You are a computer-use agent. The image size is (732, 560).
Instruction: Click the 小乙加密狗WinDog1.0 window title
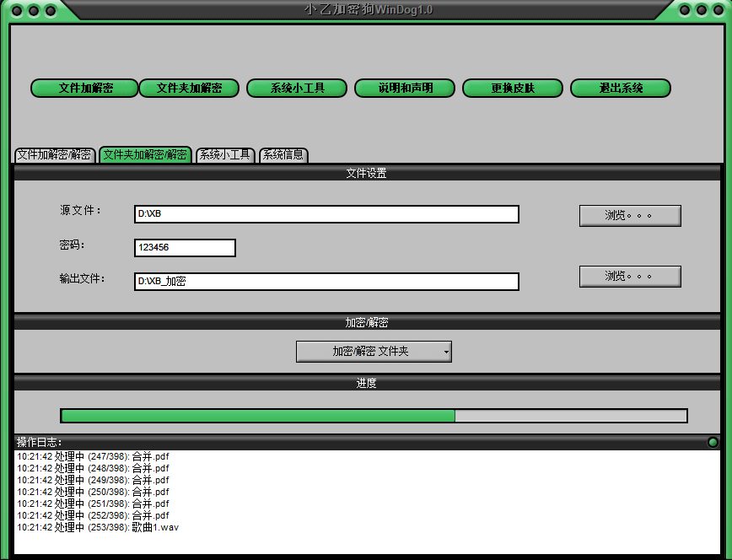369,9
